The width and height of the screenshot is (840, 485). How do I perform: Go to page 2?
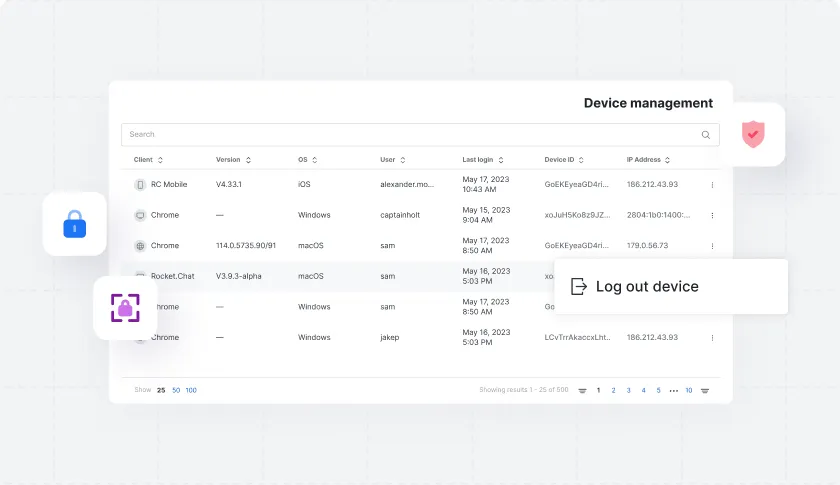pyautogui.click(x=613, y=390)
